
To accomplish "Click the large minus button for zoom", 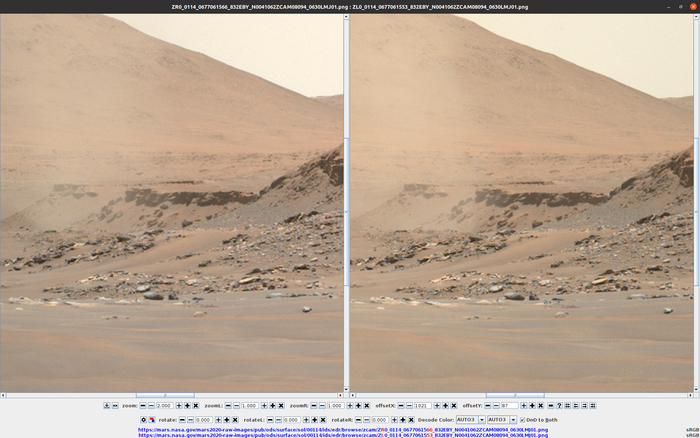I will coord(143,406).
